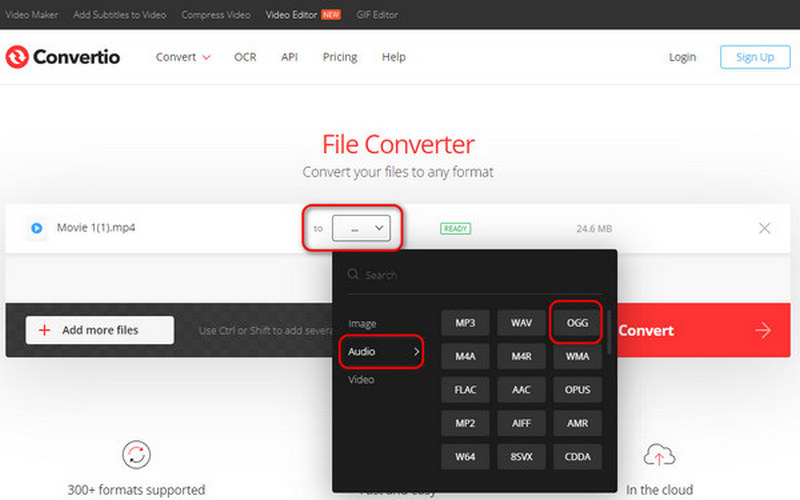Click the search magnifier icon in format panel
Viewport: 800px width, 500px height.
tap(352, 275)
